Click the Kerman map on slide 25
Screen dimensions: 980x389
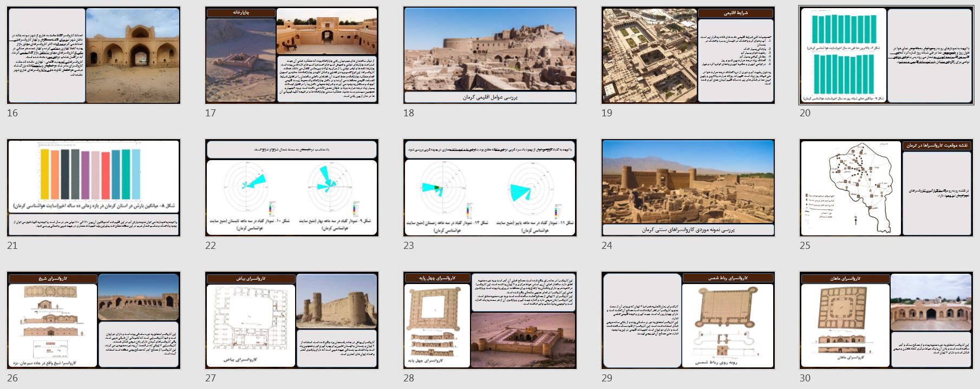tap(850, 187)
